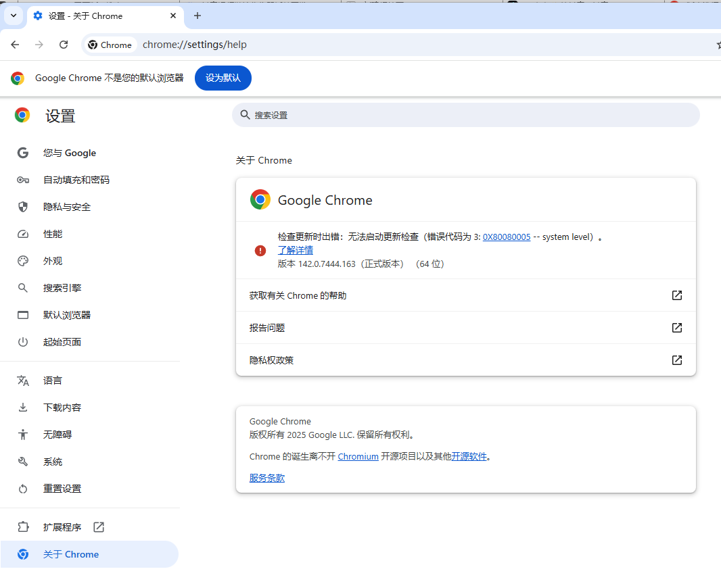
Task: Click the red error exclamation icon
Action: point(260,251)
